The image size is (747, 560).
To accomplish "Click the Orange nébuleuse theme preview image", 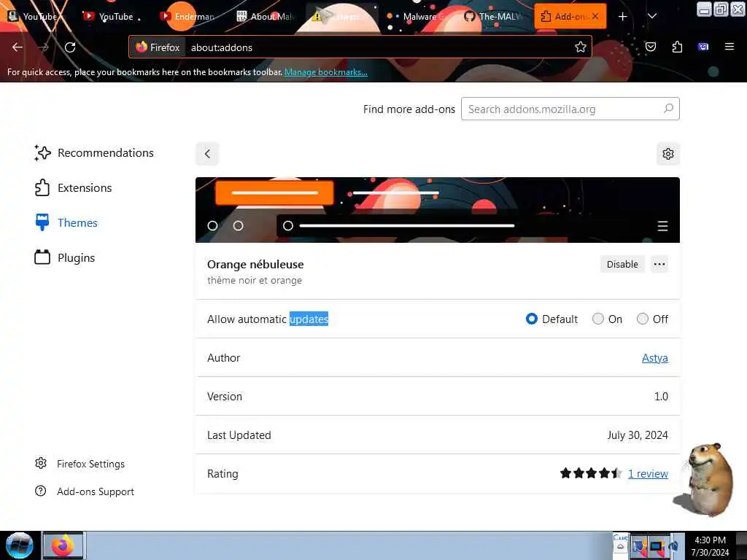I will 438,210.
